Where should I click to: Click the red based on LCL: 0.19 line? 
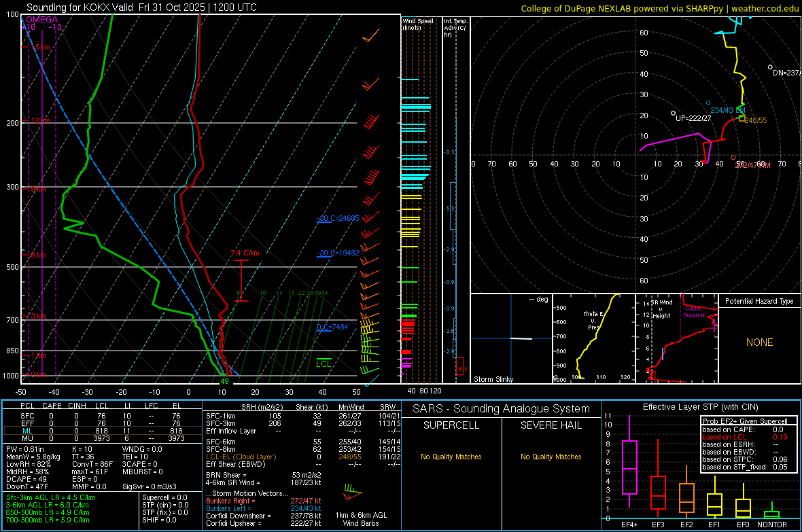coord(745,437)
